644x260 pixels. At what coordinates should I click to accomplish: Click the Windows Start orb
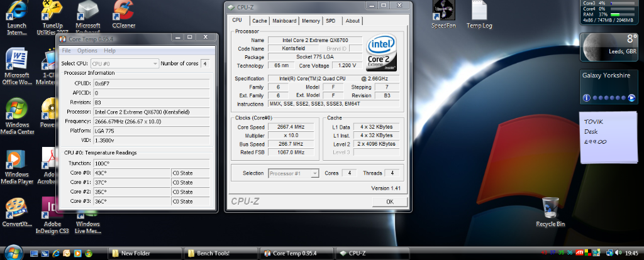coord(13,252)
